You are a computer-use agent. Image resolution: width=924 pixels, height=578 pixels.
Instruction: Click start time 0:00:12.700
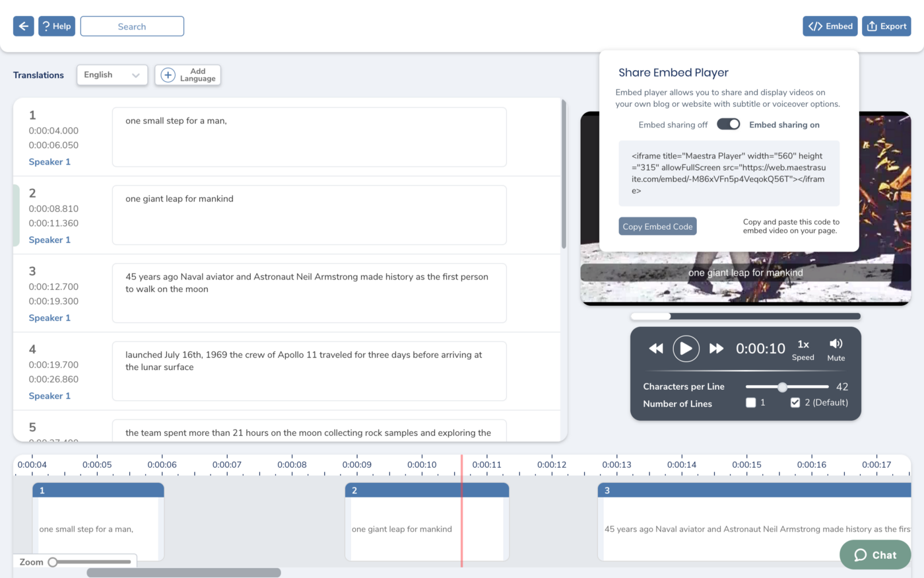pyautogui.click(x=53, y=287)
